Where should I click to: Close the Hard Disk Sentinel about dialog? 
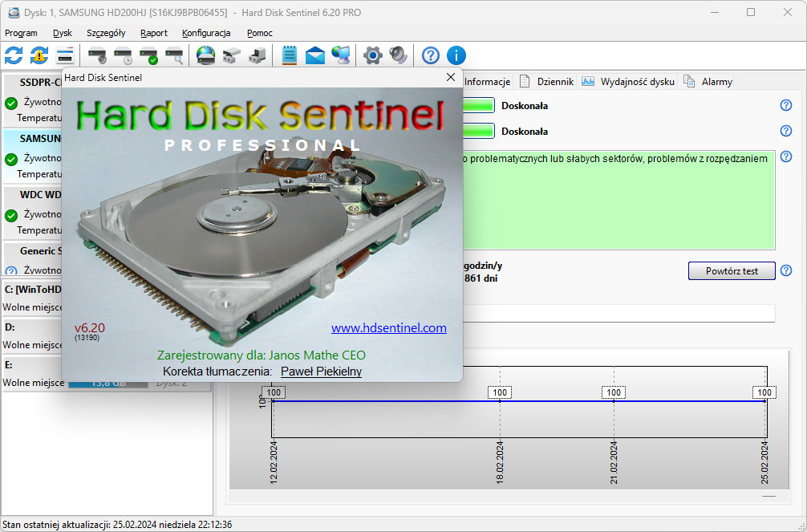[451, 77]
